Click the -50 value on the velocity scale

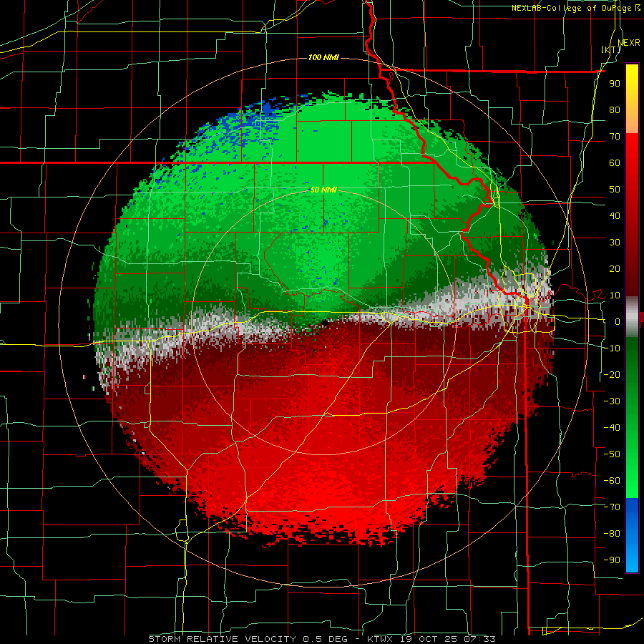tap(612, 454)
